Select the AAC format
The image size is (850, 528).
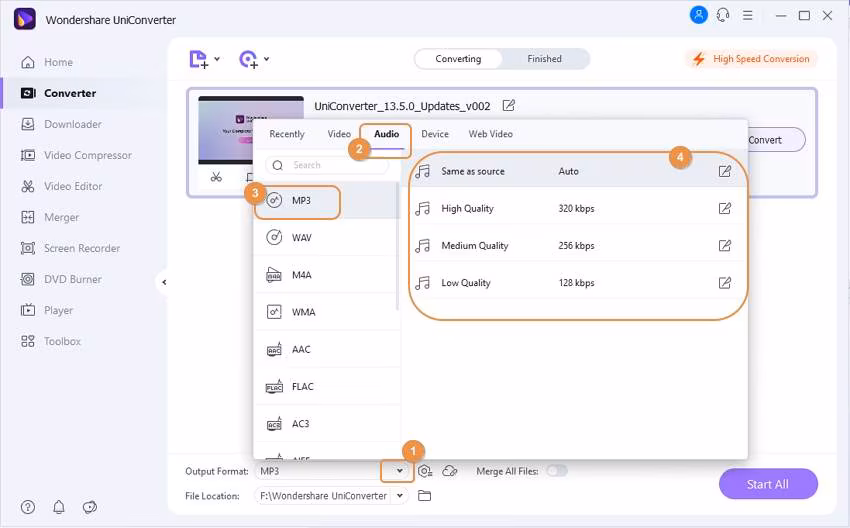pyautogui.click(x=327, y=349)
